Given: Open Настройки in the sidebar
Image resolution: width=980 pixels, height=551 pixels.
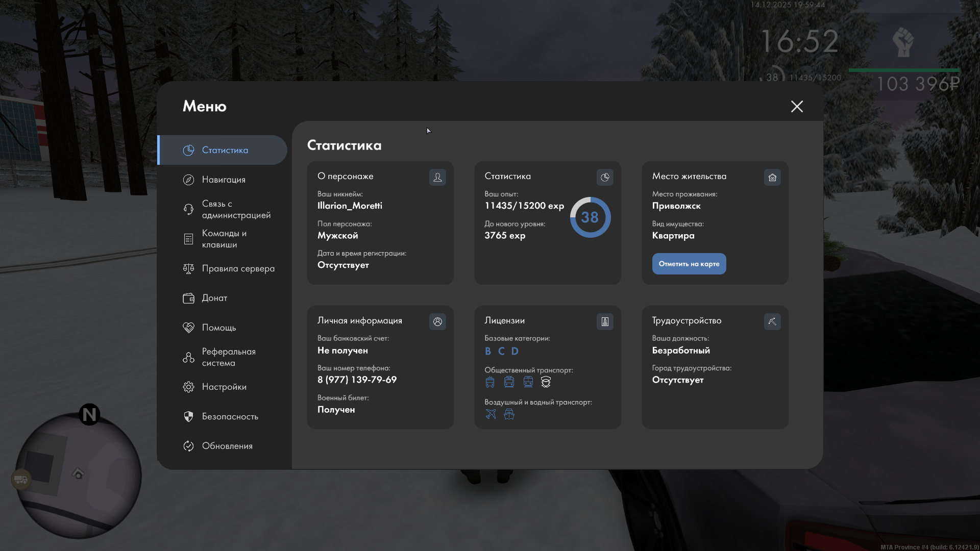Looking at the screenshot, I should (224, 387).
